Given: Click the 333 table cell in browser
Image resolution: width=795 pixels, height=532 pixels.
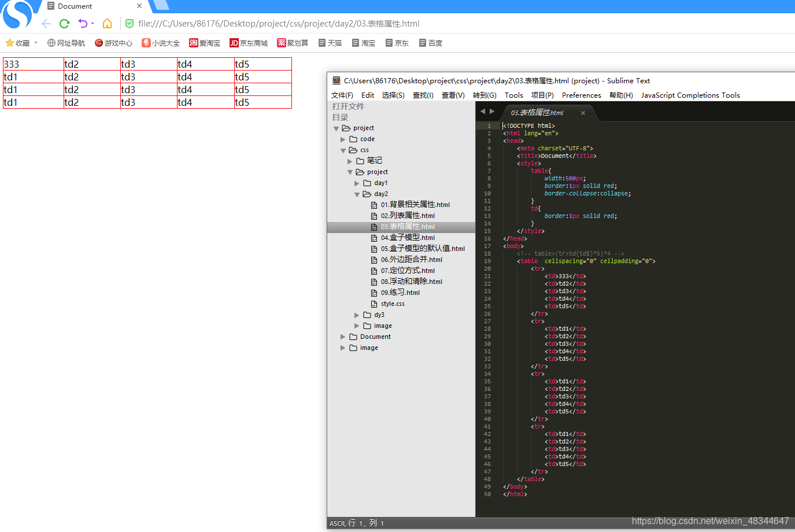Looking at the screenshot, I should pyautogui.click(x=33, y=64).
